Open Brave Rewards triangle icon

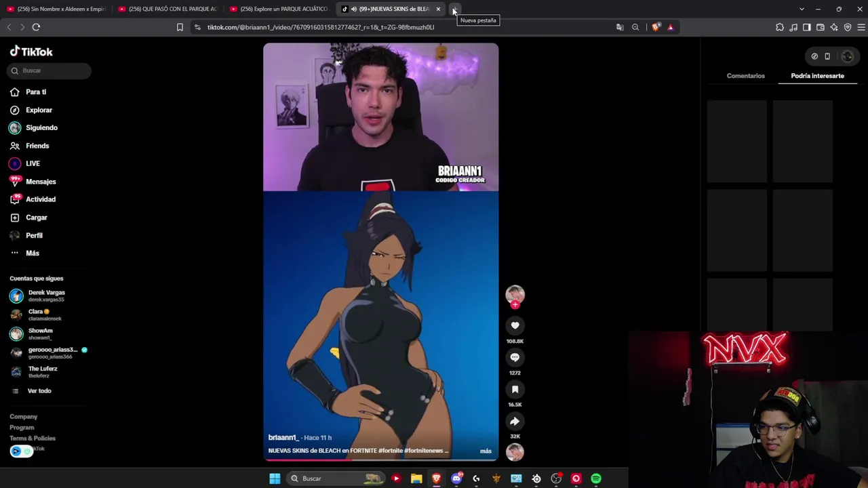pos(670,27)
